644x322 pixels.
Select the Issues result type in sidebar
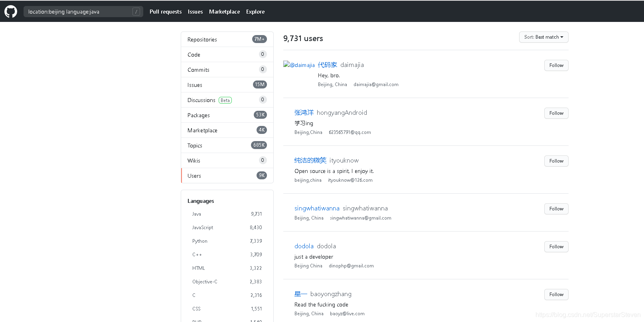point(227,85)
